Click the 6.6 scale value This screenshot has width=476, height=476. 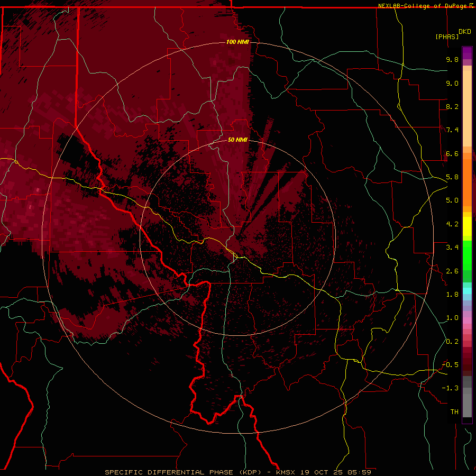(452, 153)
